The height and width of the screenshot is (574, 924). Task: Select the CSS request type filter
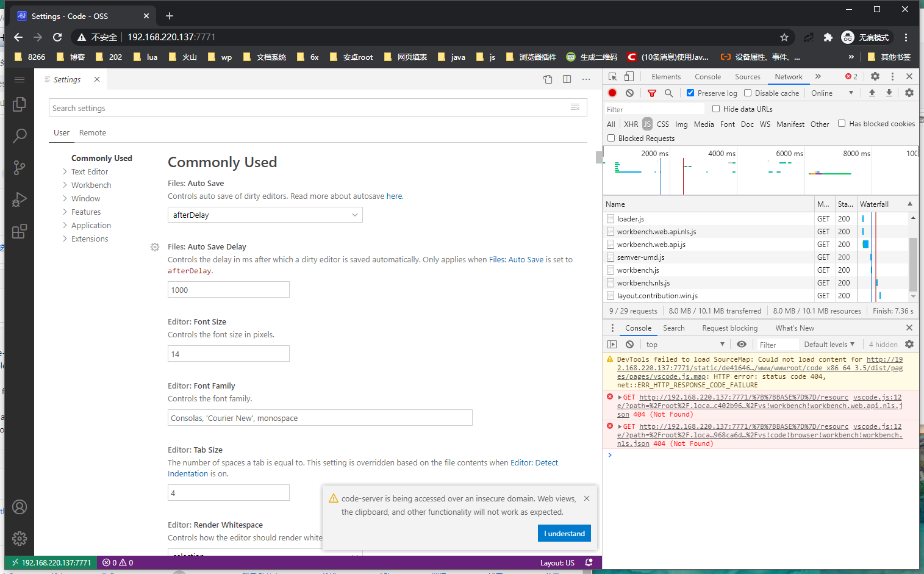[x=663, y=124]
